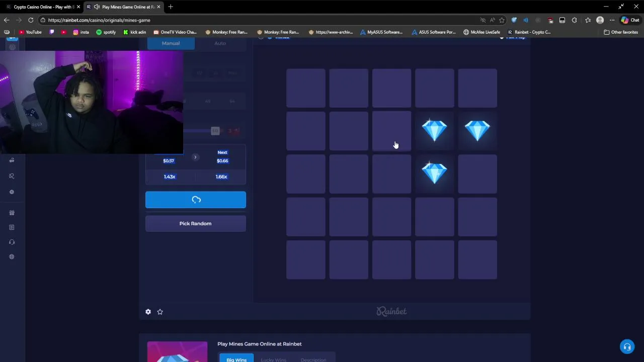Expand the Other favorites folder
The image size is (644, 362).
pyautogui.click(x=621, y=32)
